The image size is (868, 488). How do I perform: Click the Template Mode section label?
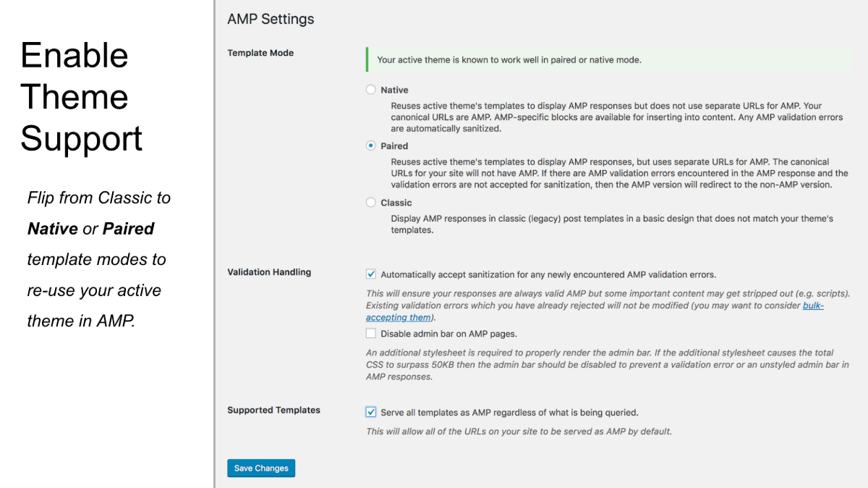[260, 53]
